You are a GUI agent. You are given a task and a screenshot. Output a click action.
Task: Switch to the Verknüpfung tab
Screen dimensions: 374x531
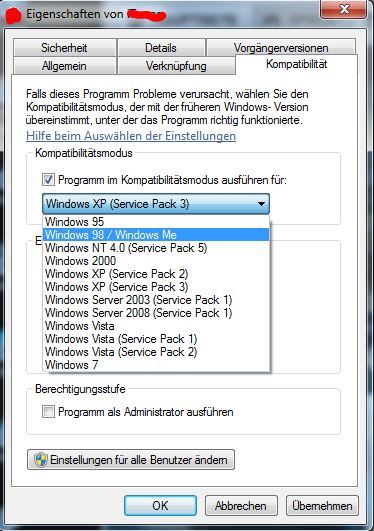coord(176,66)
